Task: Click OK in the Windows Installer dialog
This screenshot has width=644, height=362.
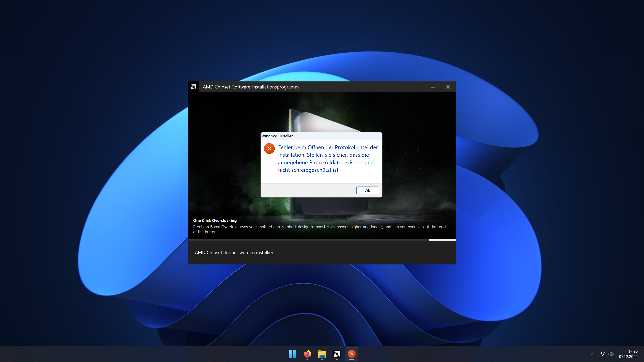Action: (x=367, y=190)
